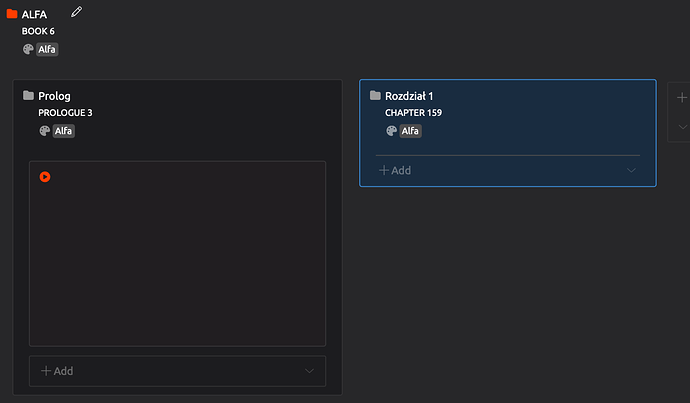Expand the chevron below the far-right plus
Screen dimensions: 690x403
[681, 127]
